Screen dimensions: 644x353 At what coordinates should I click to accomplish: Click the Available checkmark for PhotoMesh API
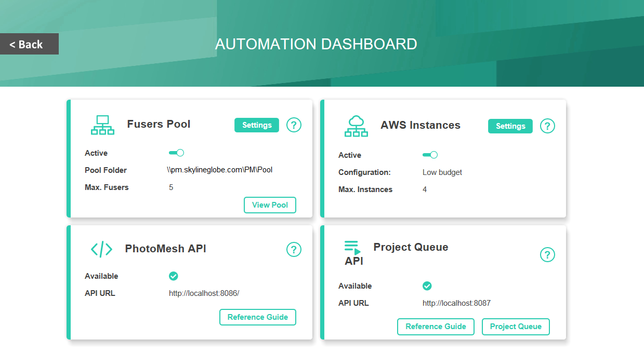pos(174,276)
